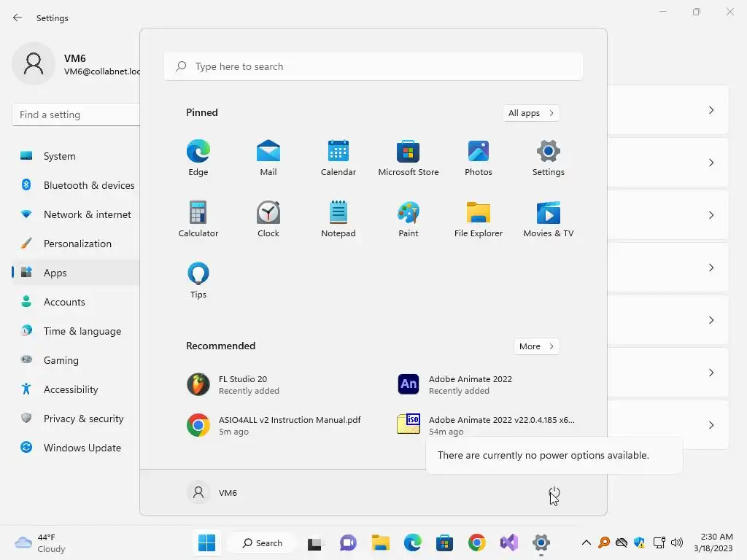
Task: Launch Movies & TV
Action: [549, 219]
